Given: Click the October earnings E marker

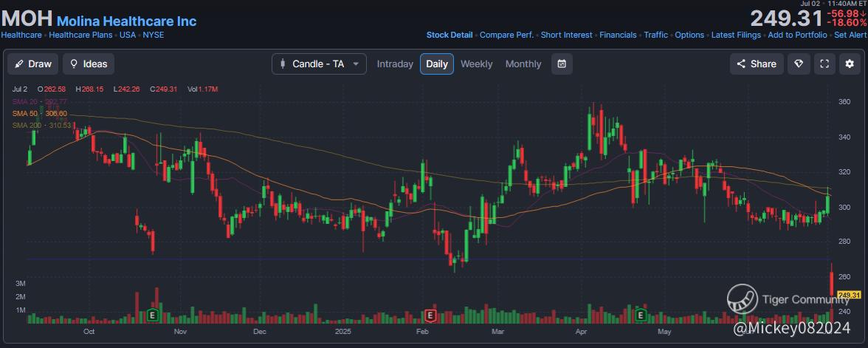Looking at the screenshot, I should click(x=152, y=315).
